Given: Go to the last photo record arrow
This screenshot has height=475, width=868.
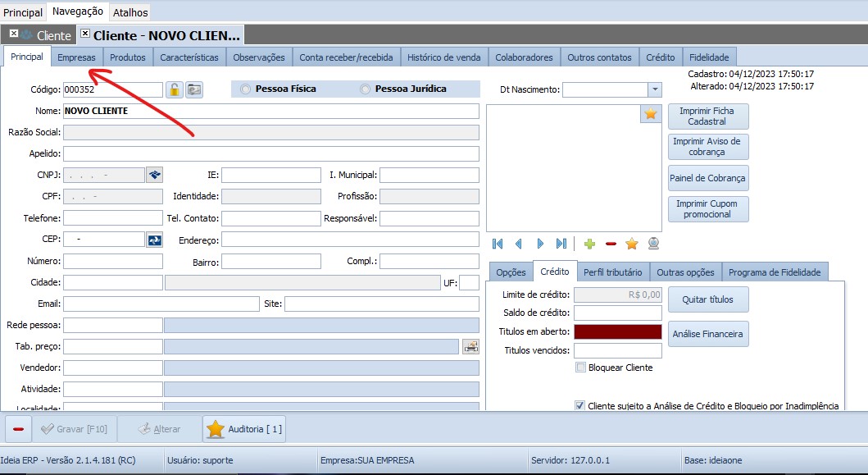Looking at the screenshot, I should [561, 244].
